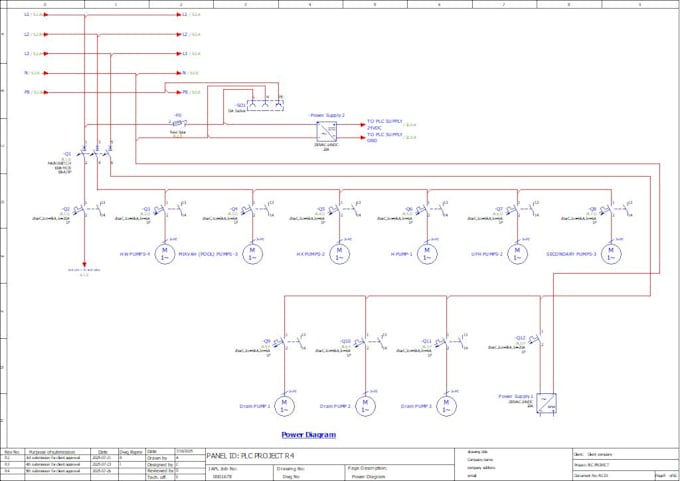Click the Drain PUMP 3 text label
680x481 pixels.
point(416,406)
